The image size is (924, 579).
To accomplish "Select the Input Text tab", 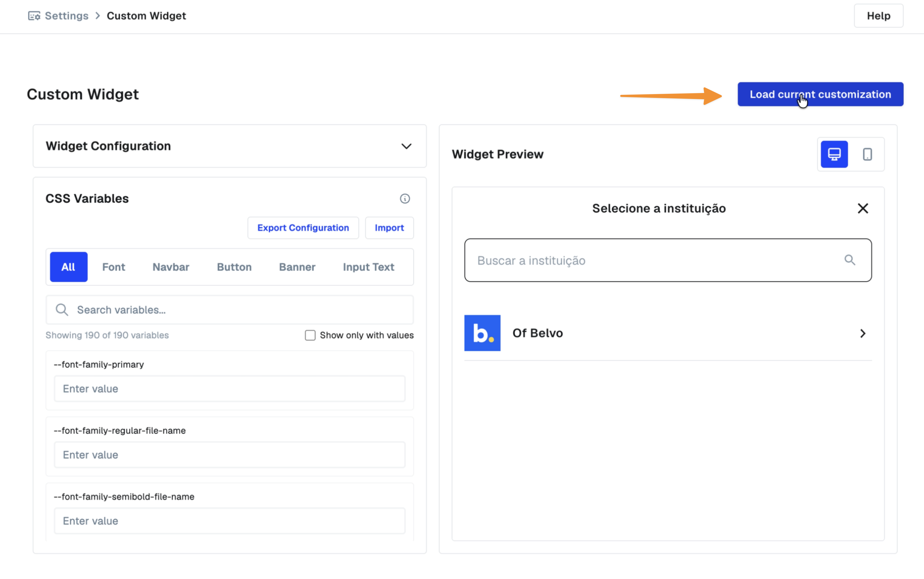I will tap(368, 267).
